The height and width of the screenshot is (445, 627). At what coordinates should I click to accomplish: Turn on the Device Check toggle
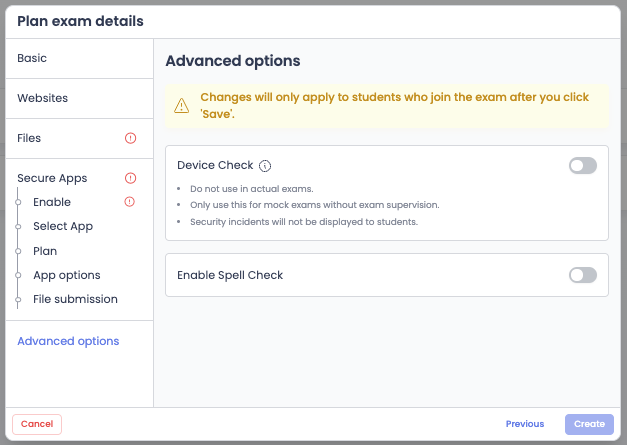click(x=583, y=166)
